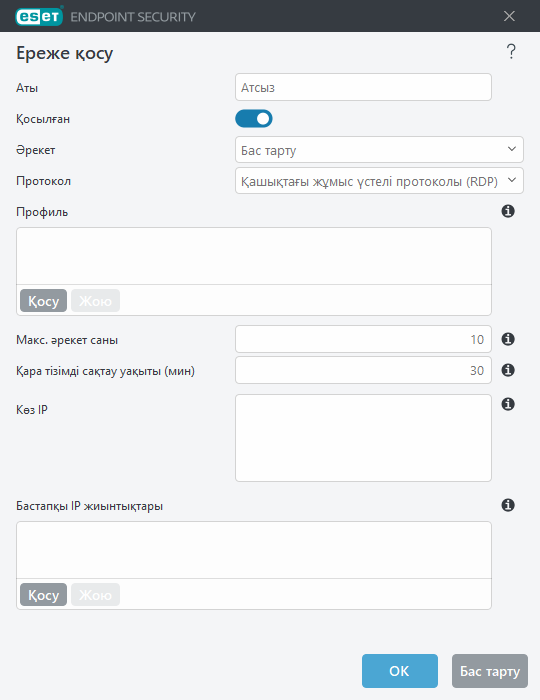
Task: Open the Әрекет dropdown showing Бас тарту
Action: (379, 150)
